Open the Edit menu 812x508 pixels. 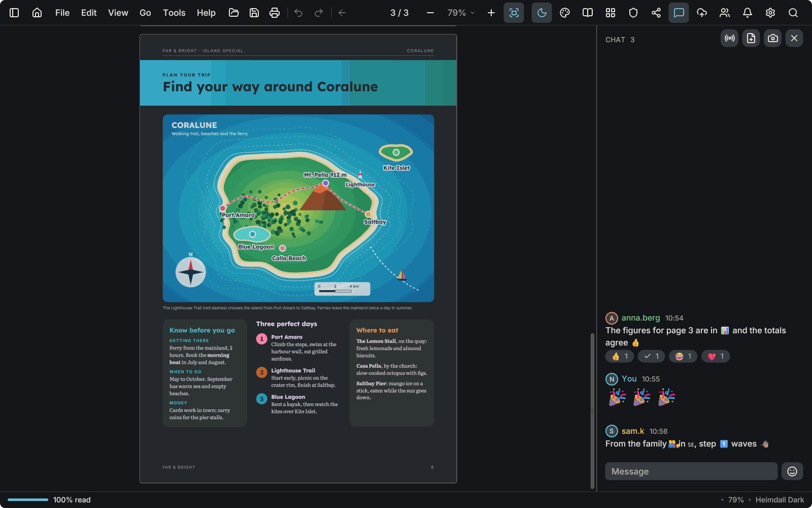pos(89,13)
